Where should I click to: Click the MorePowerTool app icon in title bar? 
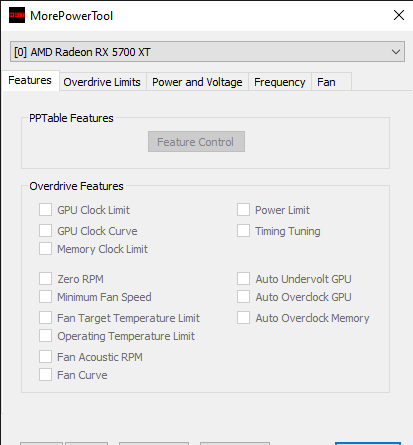pyautogui.click(x=17, y=15)
